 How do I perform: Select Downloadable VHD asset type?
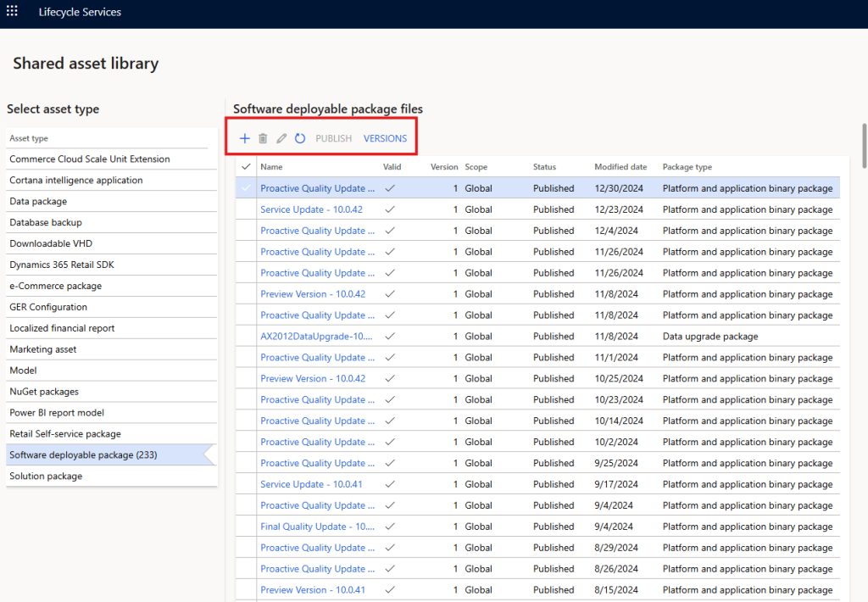coord(111,243)
